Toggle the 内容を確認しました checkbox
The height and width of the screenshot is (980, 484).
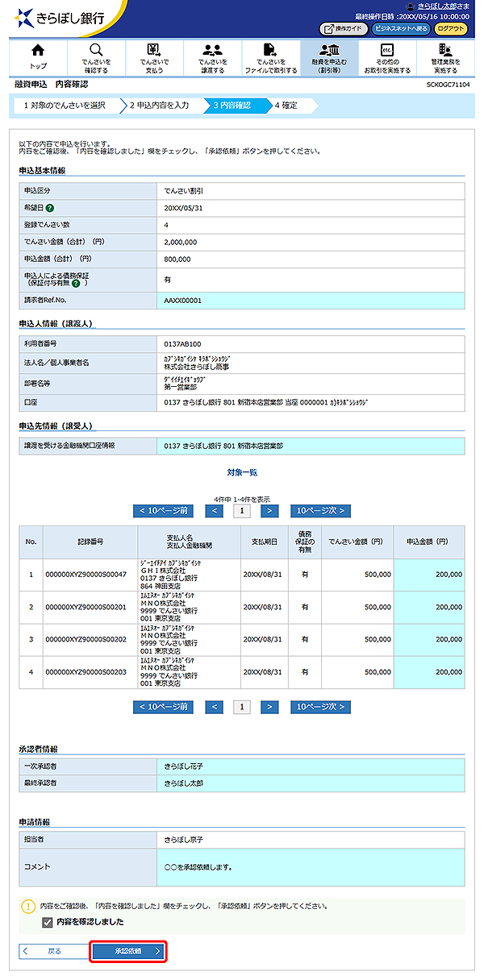click(x=47, y=922)
